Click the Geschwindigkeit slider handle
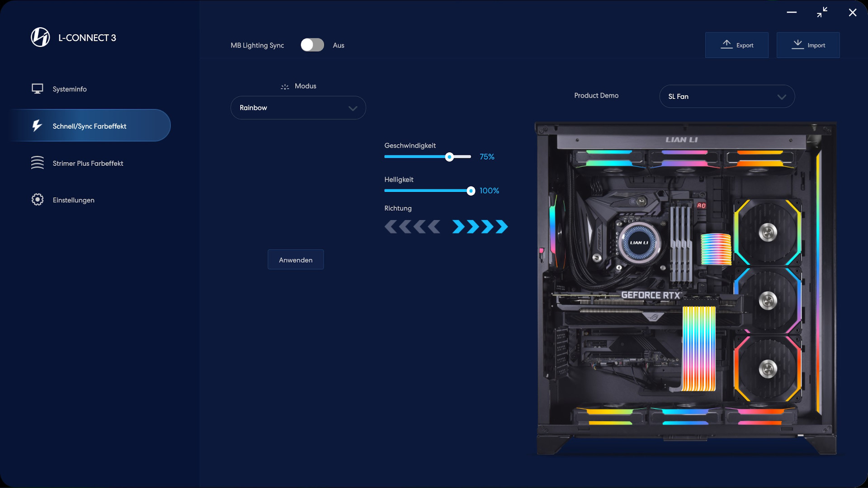868x488 pixels. click(449, 157)
